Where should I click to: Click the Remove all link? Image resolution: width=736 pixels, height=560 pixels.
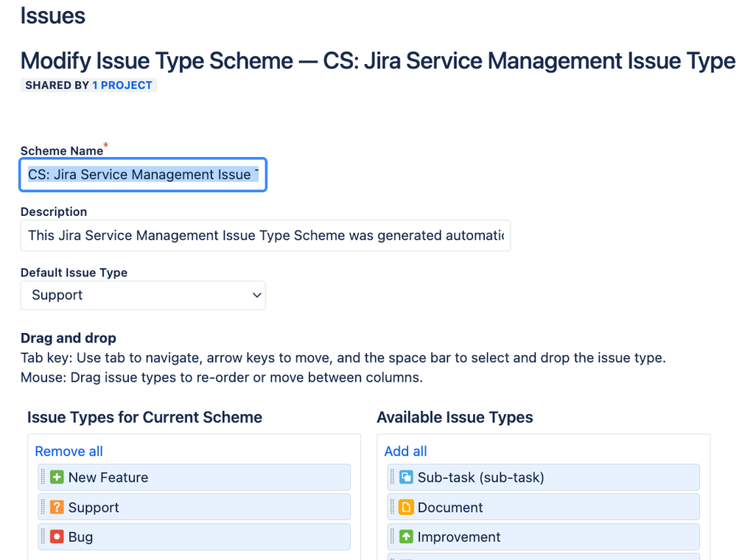click(x=69, y=451)
